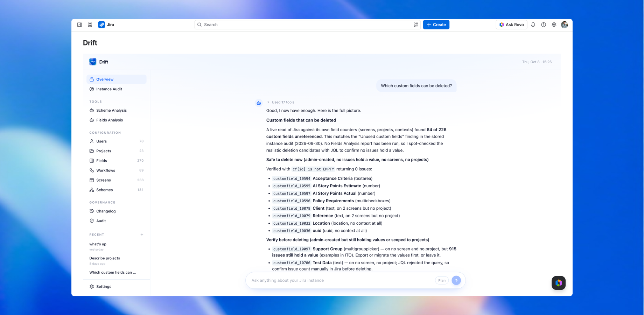Collapse the sidebar panel icon
Viewport: 644px width, 315px height.
[79, 25]
